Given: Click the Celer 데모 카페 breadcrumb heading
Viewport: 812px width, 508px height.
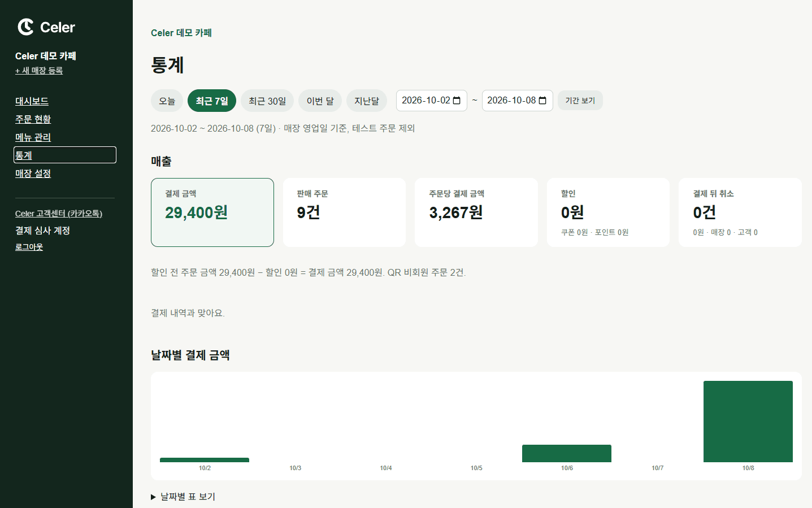Looking at the screenshot, I should 181,33.
